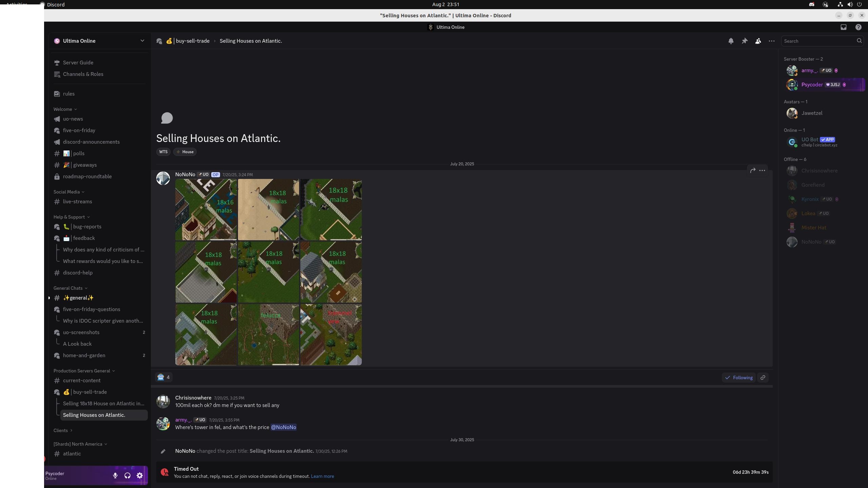The image size is (868, 488).
Task: Expand the Clients category
Action: 63,430
